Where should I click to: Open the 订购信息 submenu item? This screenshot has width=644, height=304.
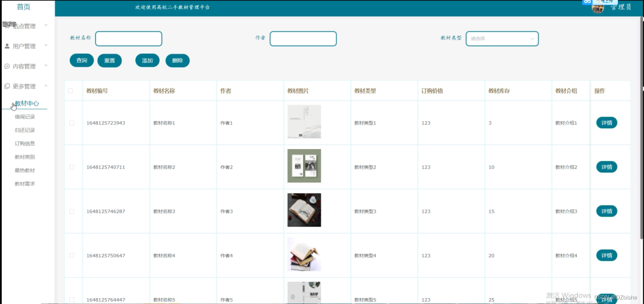coord(25,144)
